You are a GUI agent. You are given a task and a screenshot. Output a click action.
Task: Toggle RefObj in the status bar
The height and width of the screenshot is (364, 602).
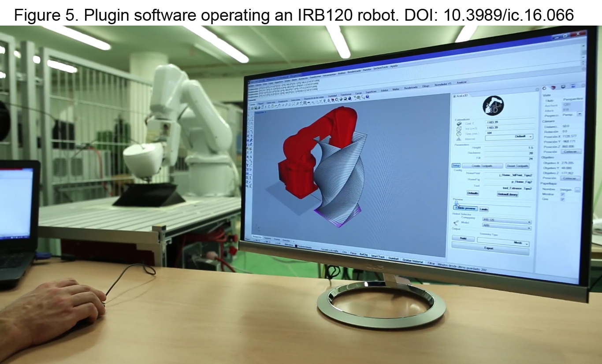pyautogui.click(x=364, y=255)
